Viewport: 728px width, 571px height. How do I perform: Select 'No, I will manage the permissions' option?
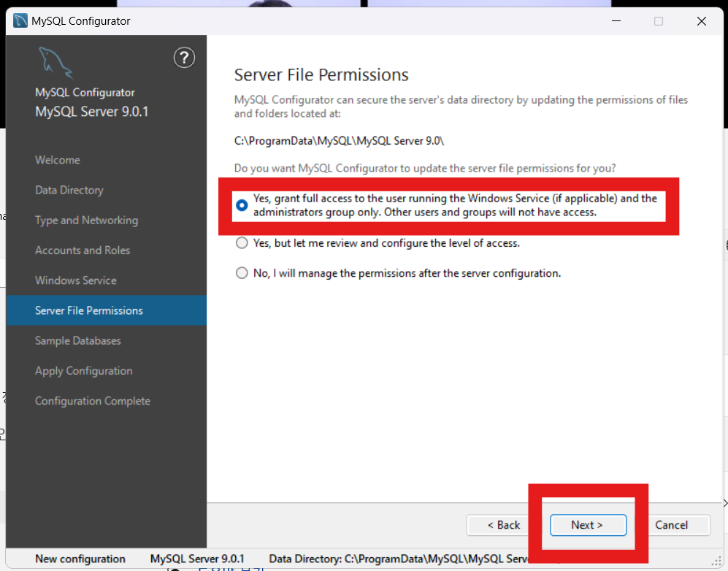click(242, 273)
